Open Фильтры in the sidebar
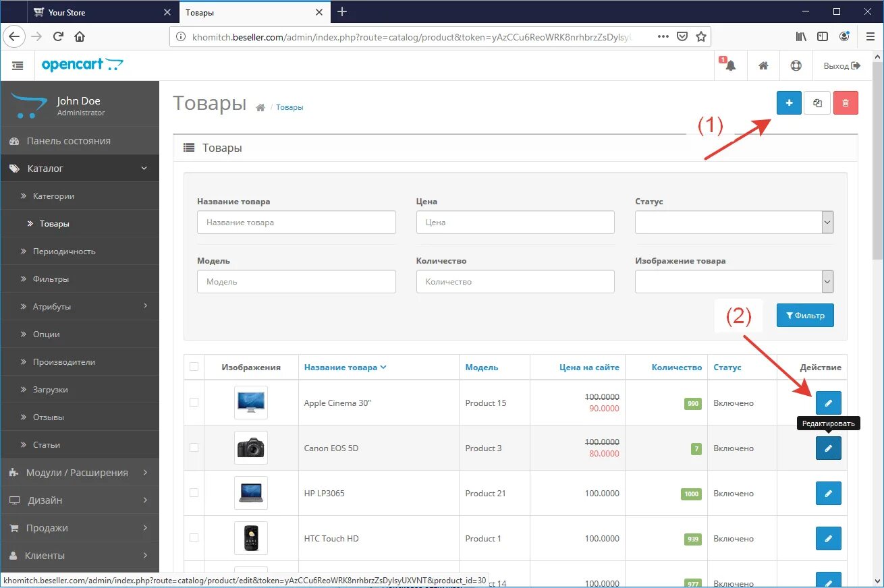884x588 pixels. pos(80,278)
